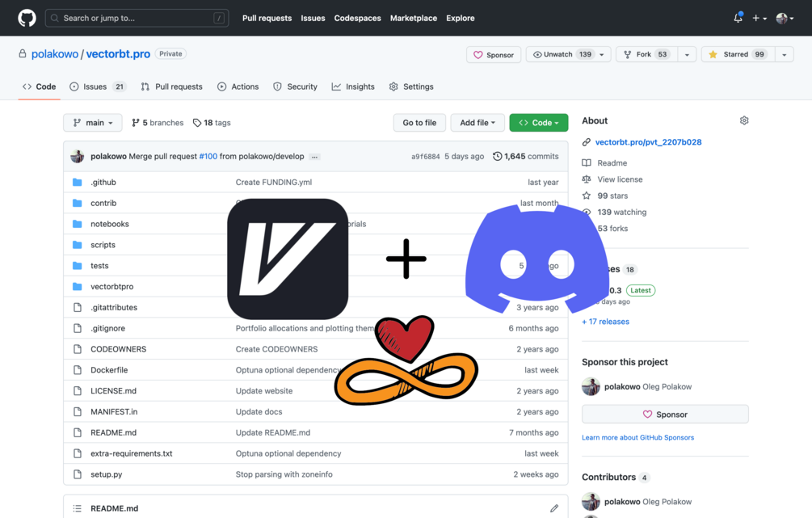812x518 pixels.
Task: Open vectorbt.pro repository link
Action: point(118,54)
